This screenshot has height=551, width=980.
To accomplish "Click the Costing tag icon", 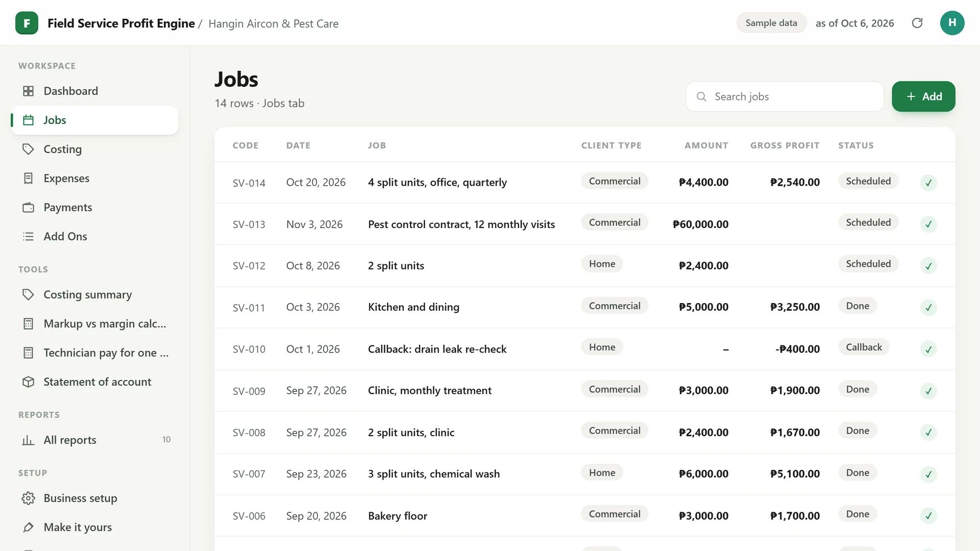I will [x=29, y=149].
